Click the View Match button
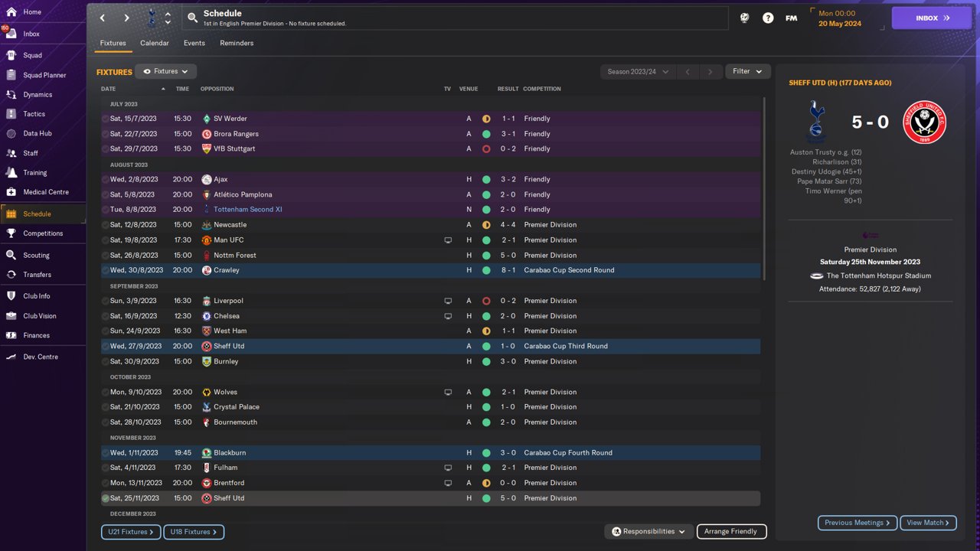Screen dimensions: 980x551 tap(928, 523)
